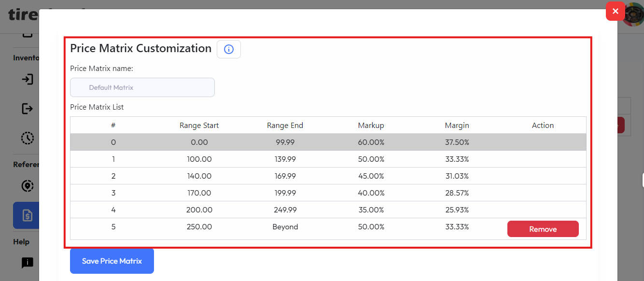
Task: Click the info icon beside Price Matrix Customization
Action: pos(229,49)
